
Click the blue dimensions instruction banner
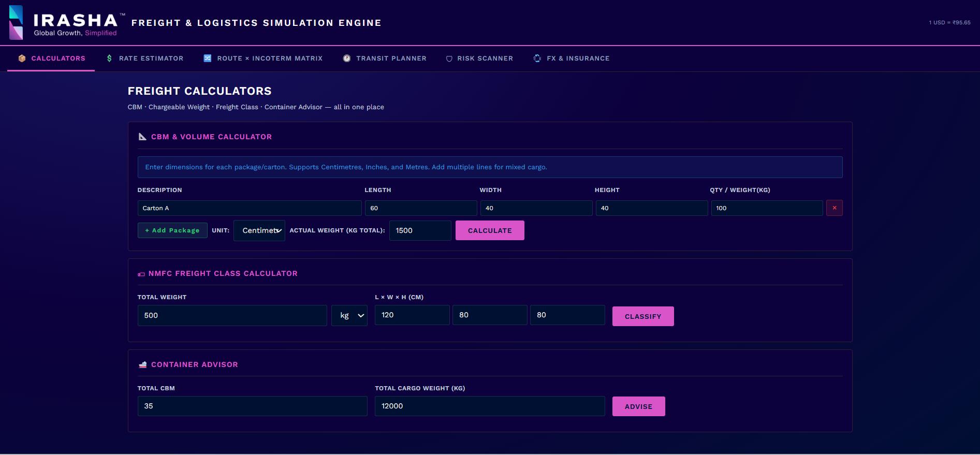(490, 167)
